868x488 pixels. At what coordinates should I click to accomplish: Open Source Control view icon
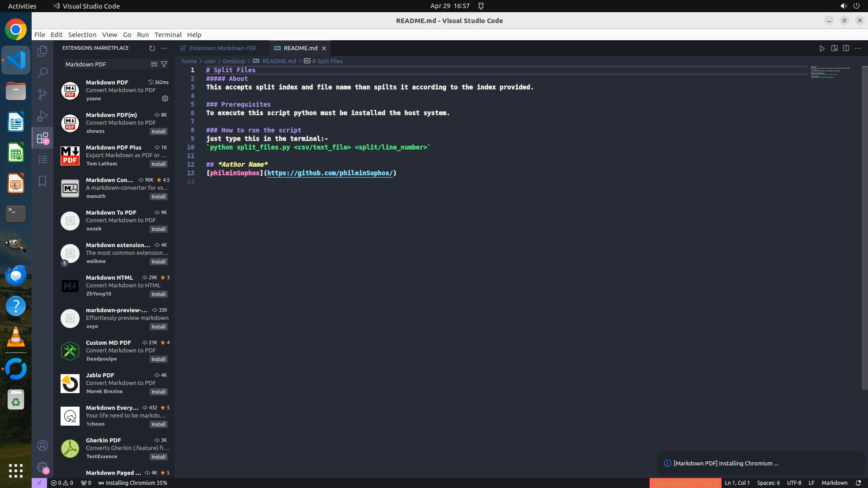click(x=42, y=94)
